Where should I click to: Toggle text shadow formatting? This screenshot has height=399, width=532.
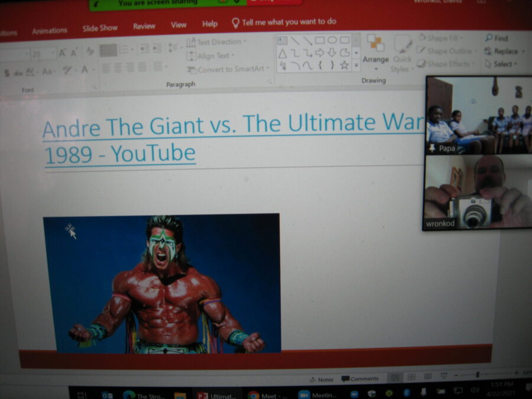coord(7,72)
